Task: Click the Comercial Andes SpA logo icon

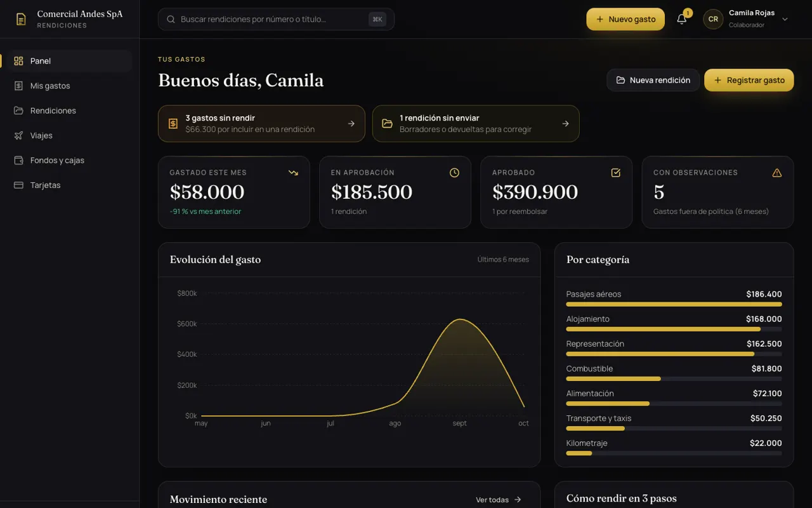Action: click(21, 19)
